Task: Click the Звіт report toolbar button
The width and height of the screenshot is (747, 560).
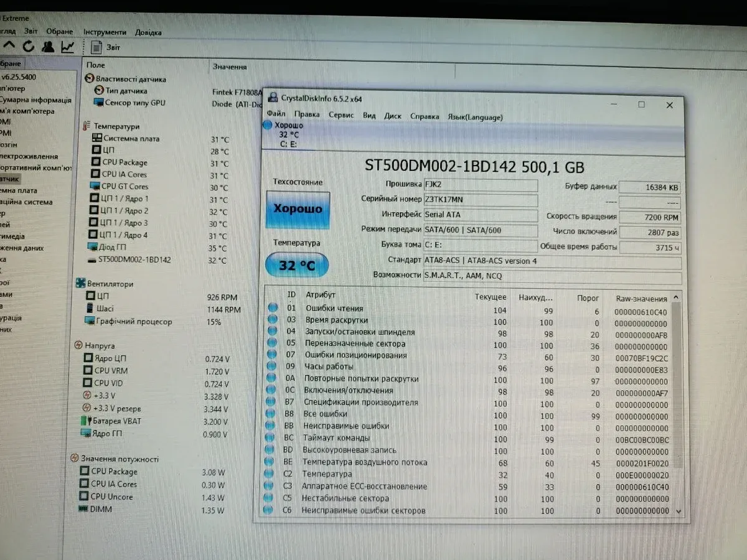Action: coord(106,47)
